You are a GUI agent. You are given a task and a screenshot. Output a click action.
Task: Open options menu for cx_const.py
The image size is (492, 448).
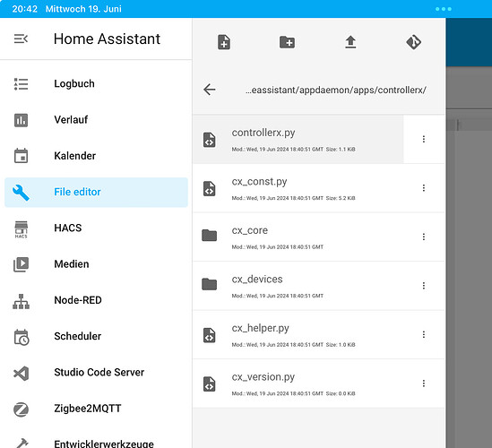(424, 188)
